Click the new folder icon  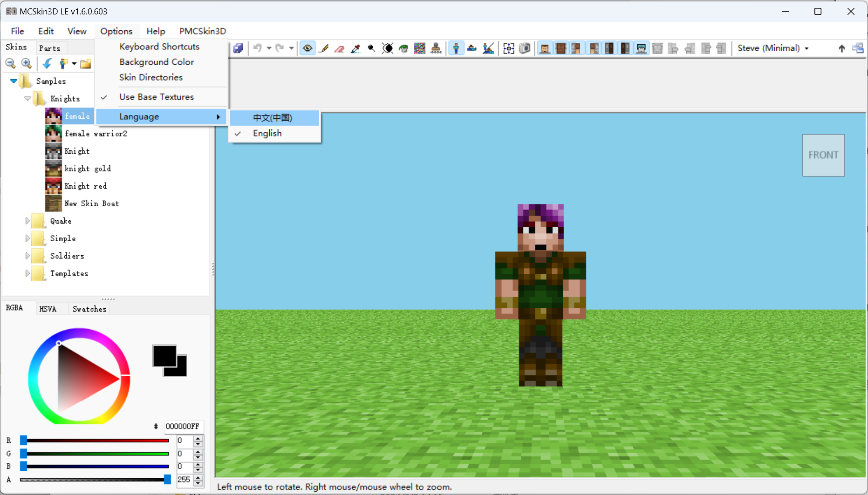[x=85, y=64]
